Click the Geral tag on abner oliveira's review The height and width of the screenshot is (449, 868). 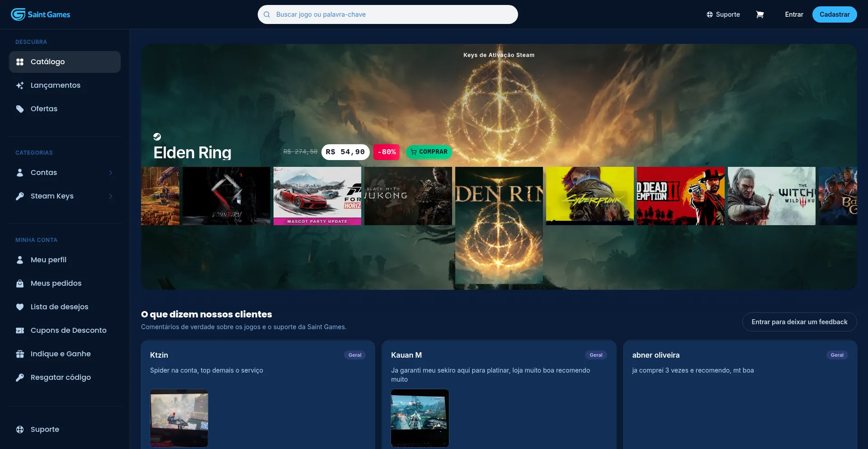click(837, 355)
